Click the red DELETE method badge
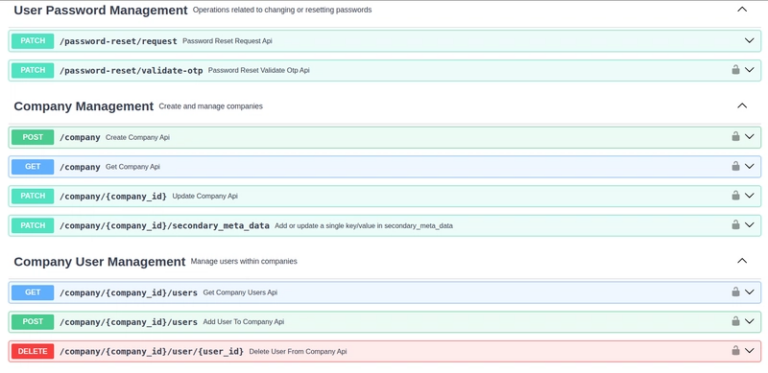 click(33, 351)
